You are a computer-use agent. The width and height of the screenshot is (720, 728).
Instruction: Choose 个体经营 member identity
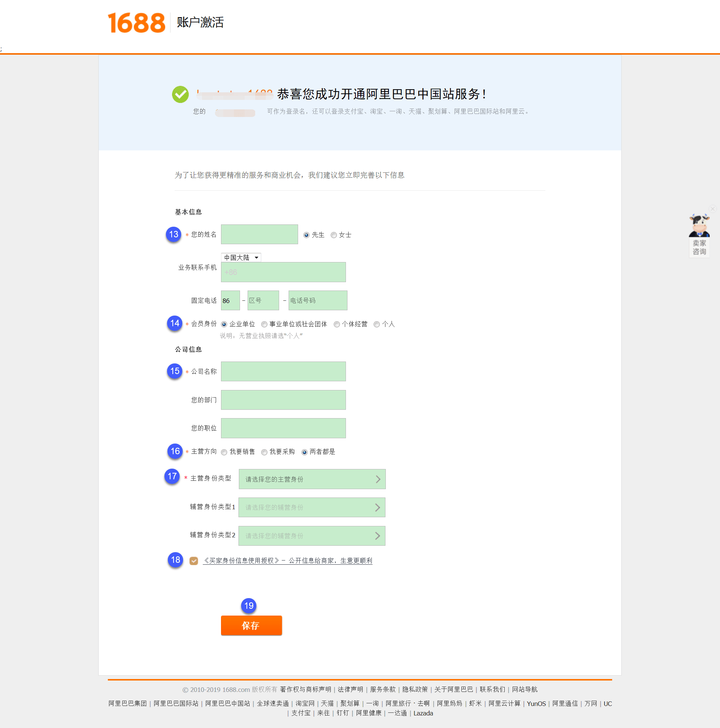coord(336,324)
